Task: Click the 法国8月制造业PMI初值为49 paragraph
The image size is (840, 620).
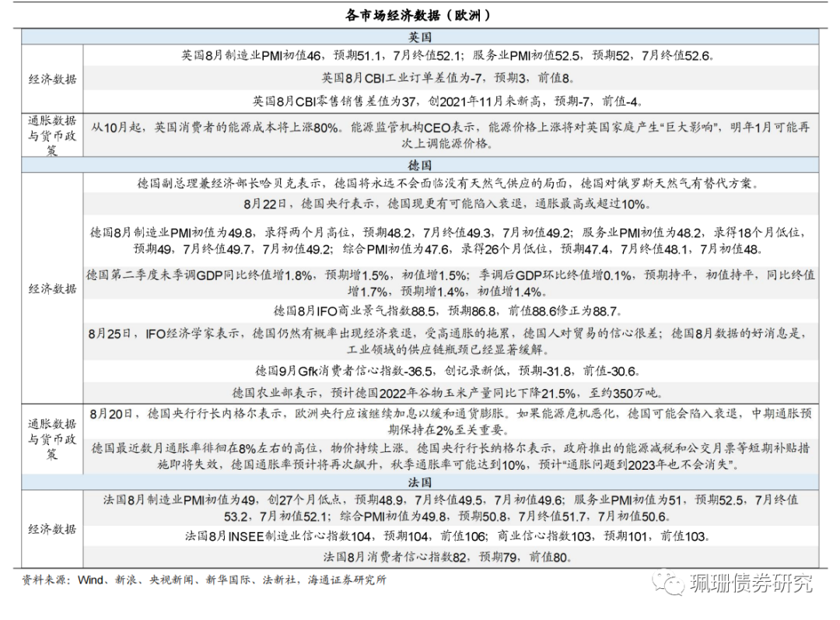Action: pos(451,508)
